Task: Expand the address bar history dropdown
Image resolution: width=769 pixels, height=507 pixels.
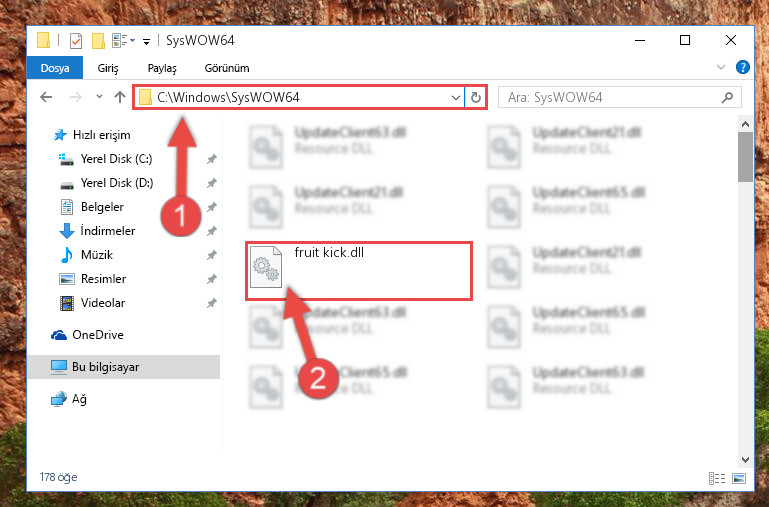Action: (456, 97)
